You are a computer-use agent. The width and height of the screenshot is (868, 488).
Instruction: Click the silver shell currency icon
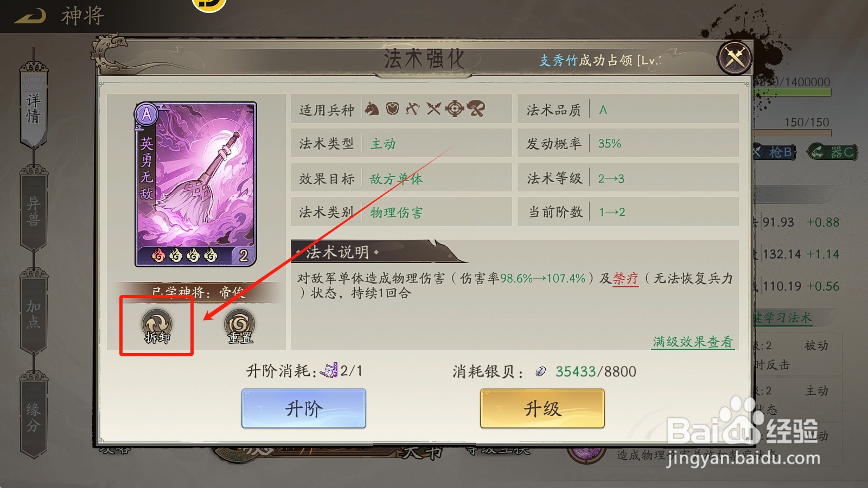tap(540, 371)
